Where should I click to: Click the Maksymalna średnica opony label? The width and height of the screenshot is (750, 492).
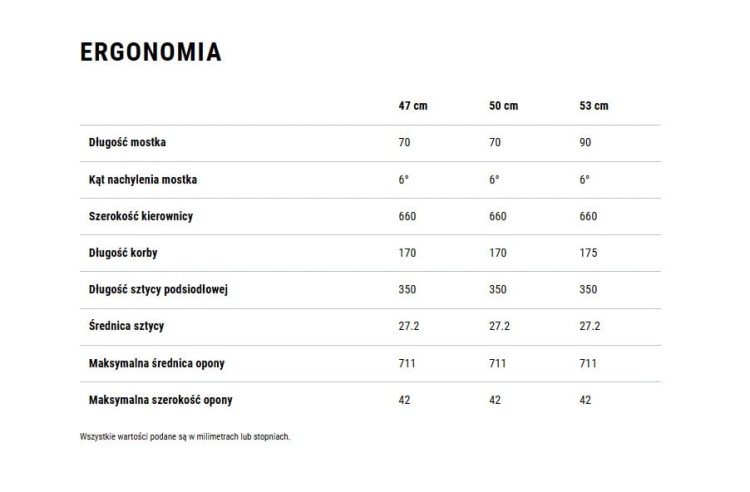[156, 363]
